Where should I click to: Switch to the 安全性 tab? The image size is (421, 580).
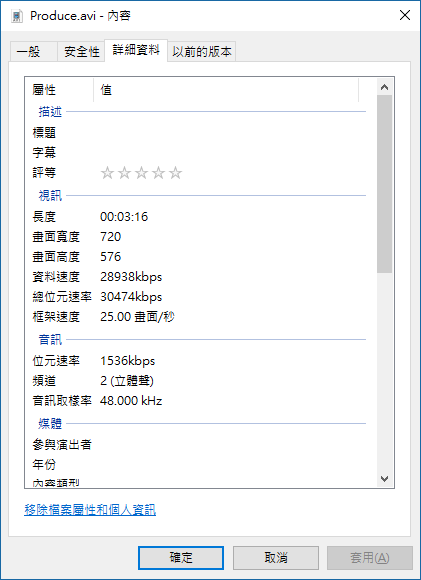click(81, 51)
